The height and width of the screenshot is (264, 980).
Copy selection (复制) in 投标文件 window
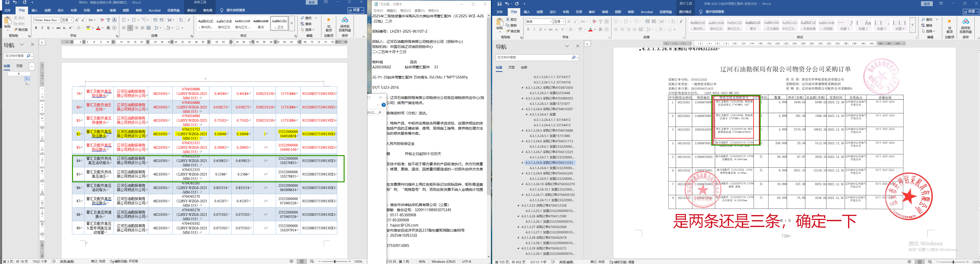click(x=512, y=25)
